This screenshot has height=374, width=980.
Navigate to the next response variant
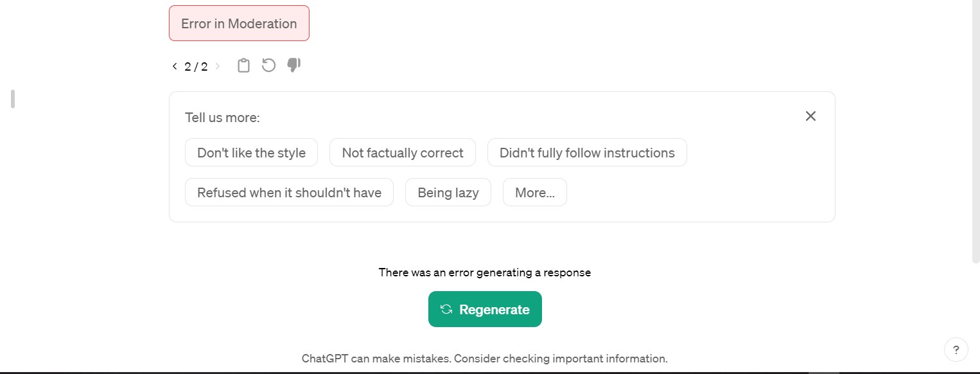click(218, 66)
